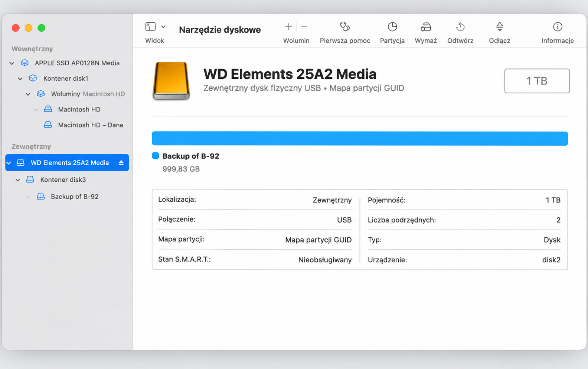Viewport: 588px width, 369px height.
Task: Click the Kontener disk3 container icon
Action: tap(30, 179)
